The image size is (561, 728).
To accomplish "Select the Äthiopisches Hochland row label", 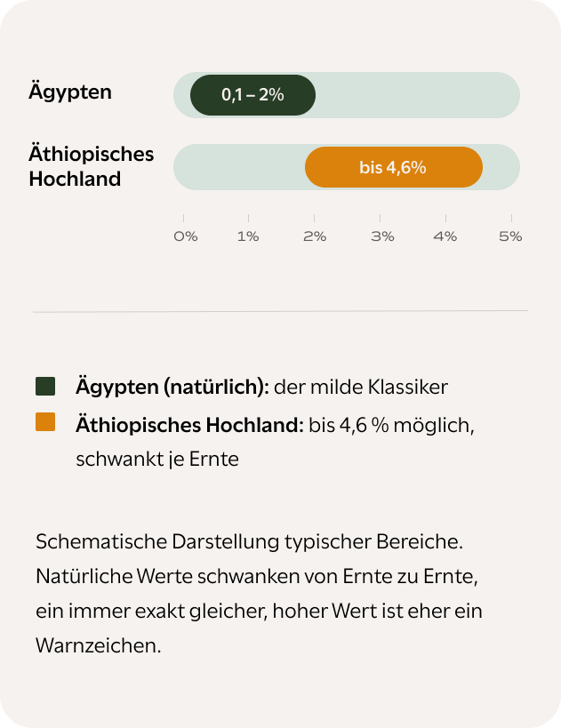I will click(x=91, y=166).
